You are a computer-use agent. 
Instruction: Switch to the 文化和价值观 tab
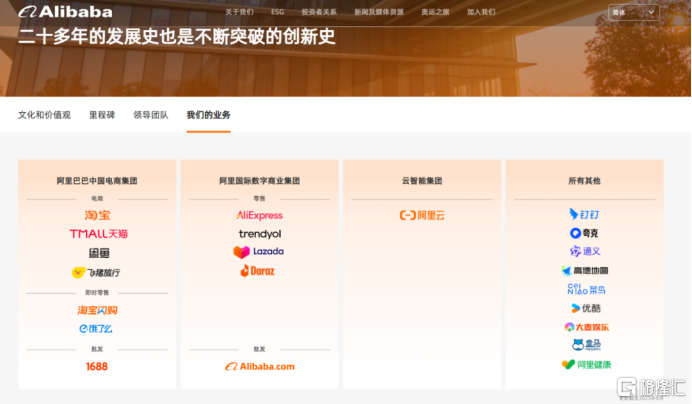[x=44, y=115]
